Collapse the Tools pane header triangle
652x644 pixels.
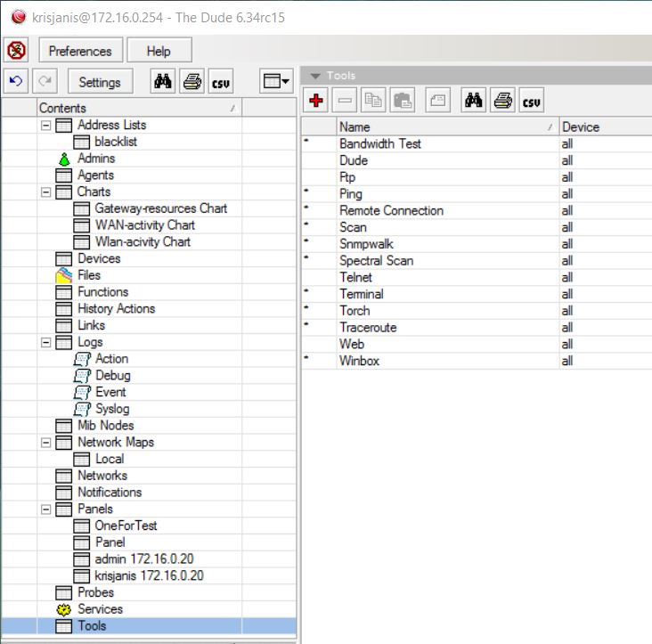[x=315, y=76]
